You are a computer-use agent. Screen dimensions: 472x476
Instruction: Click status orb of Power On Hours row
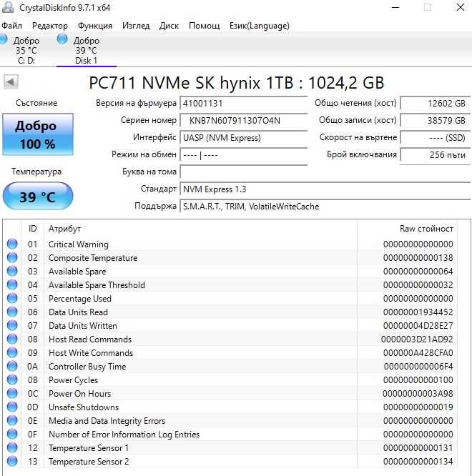coord(12,393)
